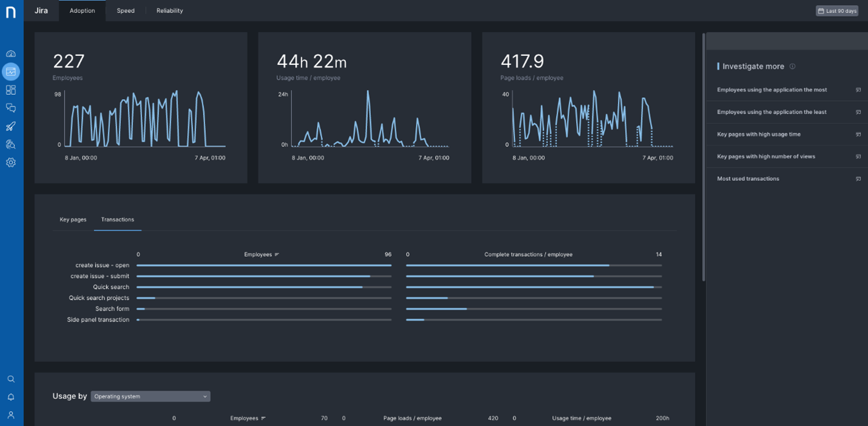Toggle sort on Employees usage column
868x426 pixels.
coord(263,418)
